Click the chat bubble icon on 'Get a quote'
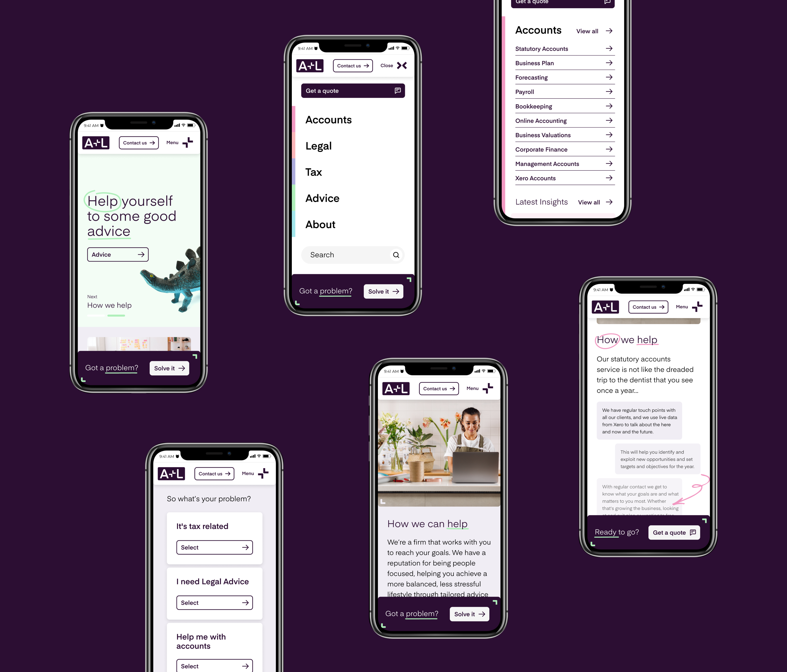The height and width of the screenshot is (672, 787). click(398, 91)
